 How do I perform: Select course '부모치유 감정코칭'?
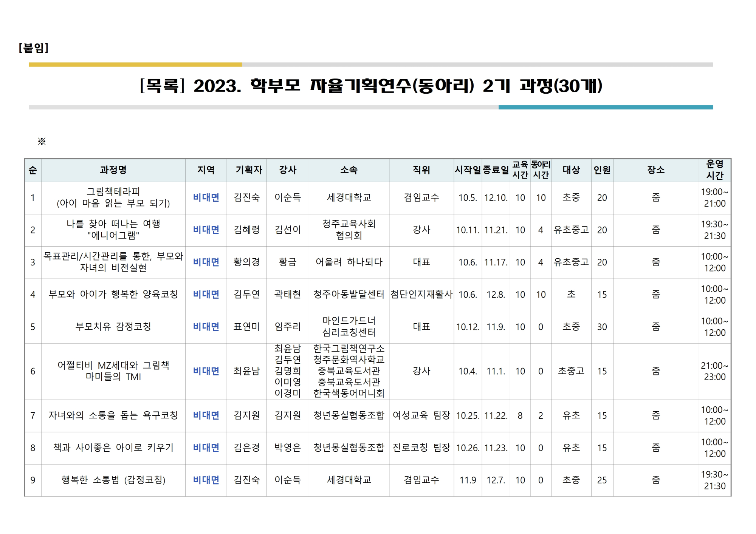[x=113, y=327]
